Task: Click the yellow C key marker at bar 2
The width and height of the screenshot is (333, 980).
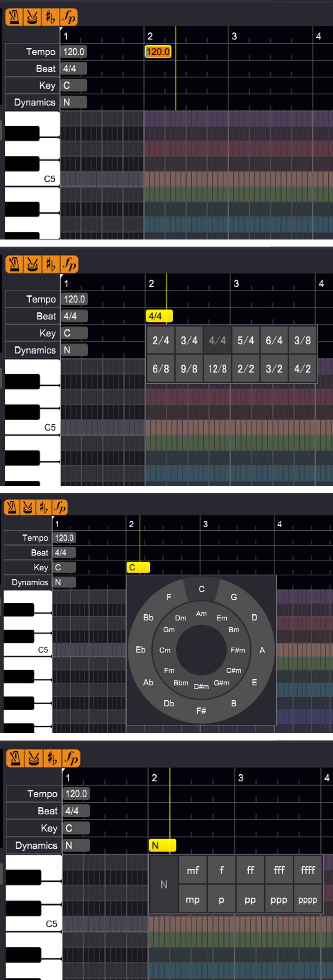Action: click(138, 567)
